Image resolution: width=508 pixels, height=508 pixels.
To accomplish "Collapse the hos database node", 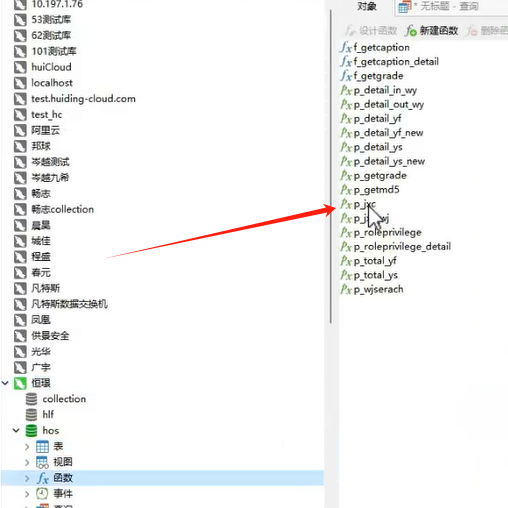I will pos(16,430).
